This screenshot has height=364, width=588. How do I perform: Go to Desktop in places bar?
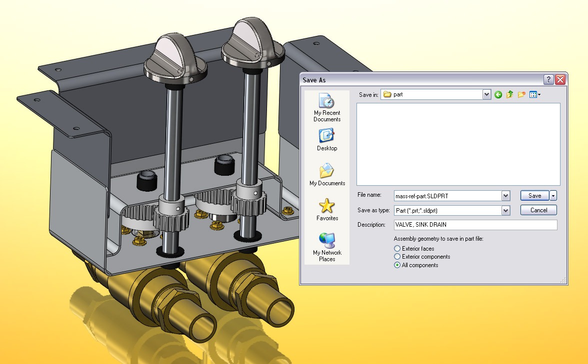(327, 139)
